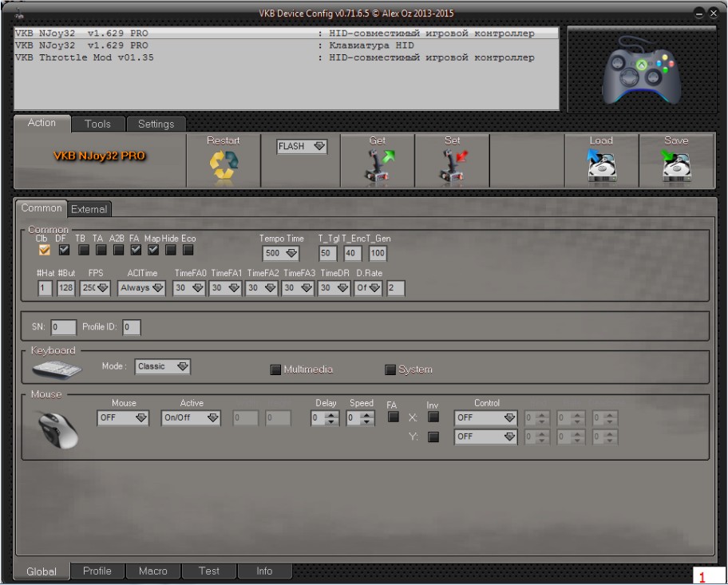Click the Get joystick icon
Viewport: 728px width, 585px height.
(378, 165)
